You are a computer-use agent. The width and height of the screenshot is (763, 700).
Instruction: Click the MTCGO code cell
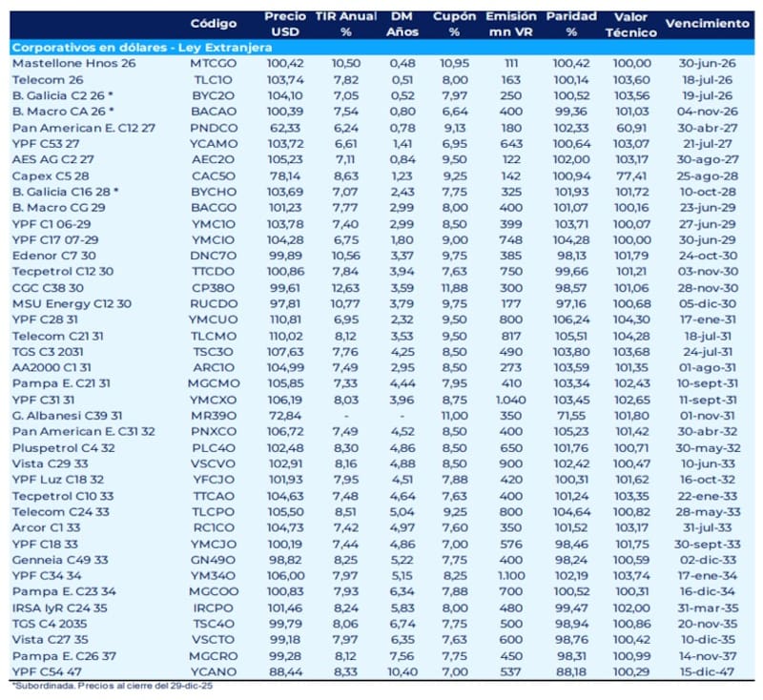click(x=214, y=62)
